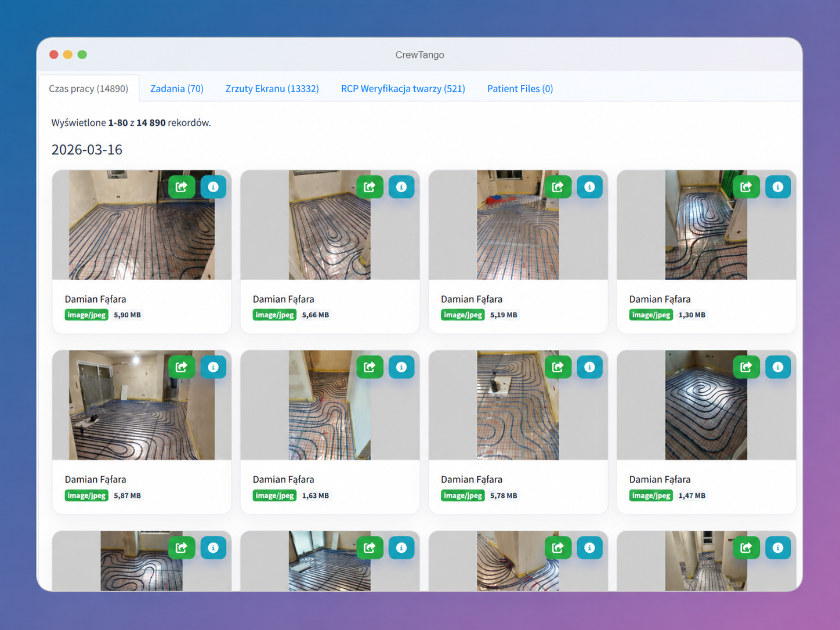Screen dimensions: 840x630
Task: Share the 1,30 MB photo
Action: pyautogui.click(x=746, y=187)
